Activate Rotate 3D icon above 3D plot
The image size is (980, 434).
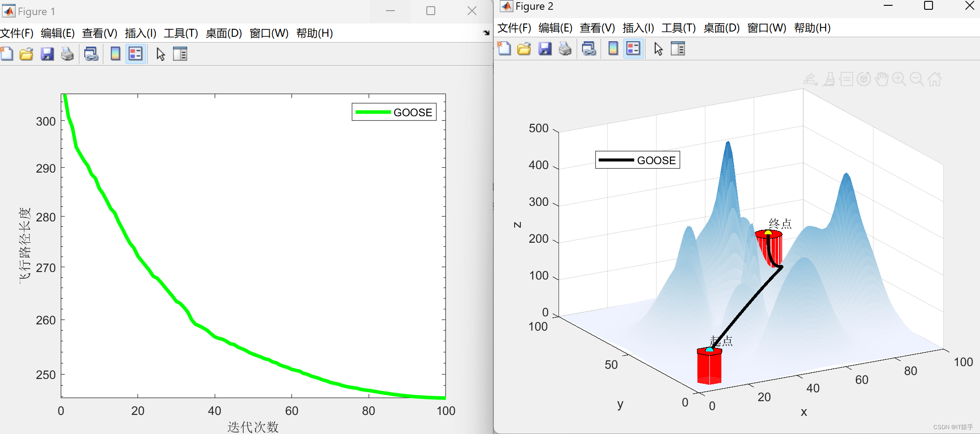tap(864, 79)
